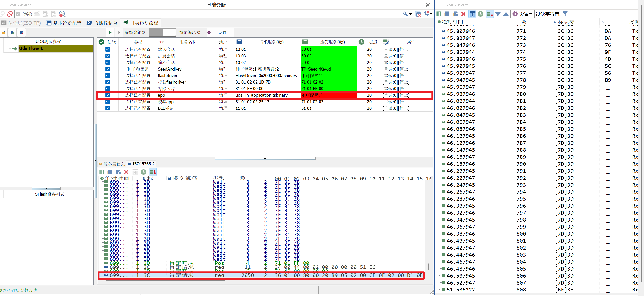Uncheck the ECU重启 row checkbox
The width and height of the screenshot is (644, 296).
pyautogui.click(x=107, y=108)
